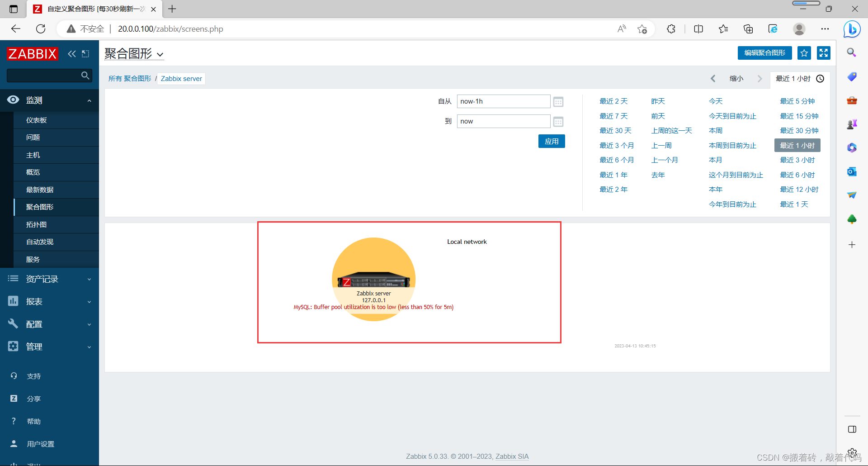Expand the Configuration menu section

(49, 324)
